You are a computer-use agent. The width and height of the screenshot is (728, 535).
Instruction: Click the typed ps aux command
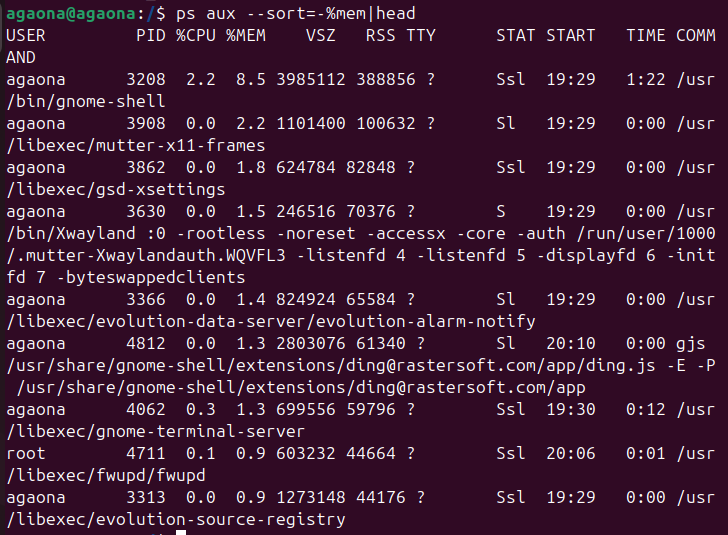coord(280,13)
